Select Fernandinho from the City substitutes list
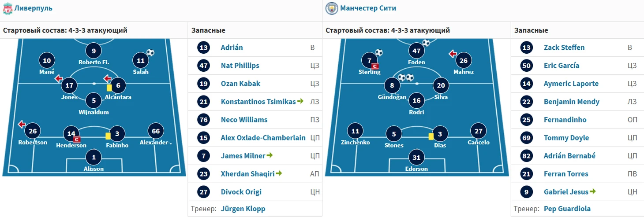Image resolution: width=644 pixels, height=217 pixels. coord(565,120)
